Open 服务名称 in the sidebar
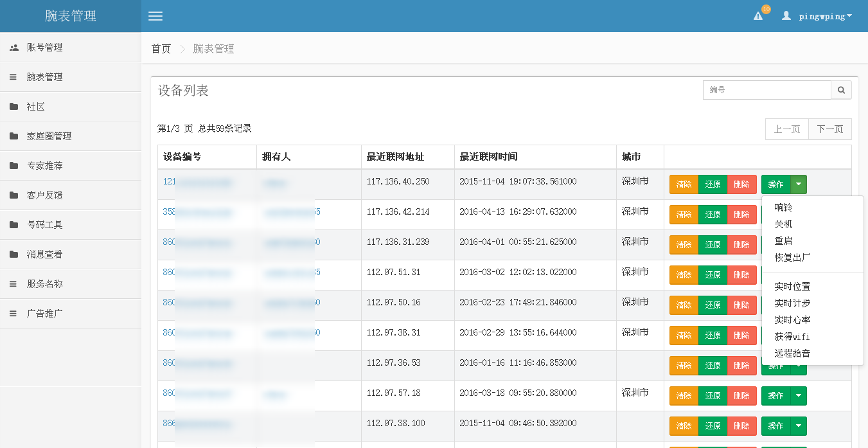 [71, 284]
